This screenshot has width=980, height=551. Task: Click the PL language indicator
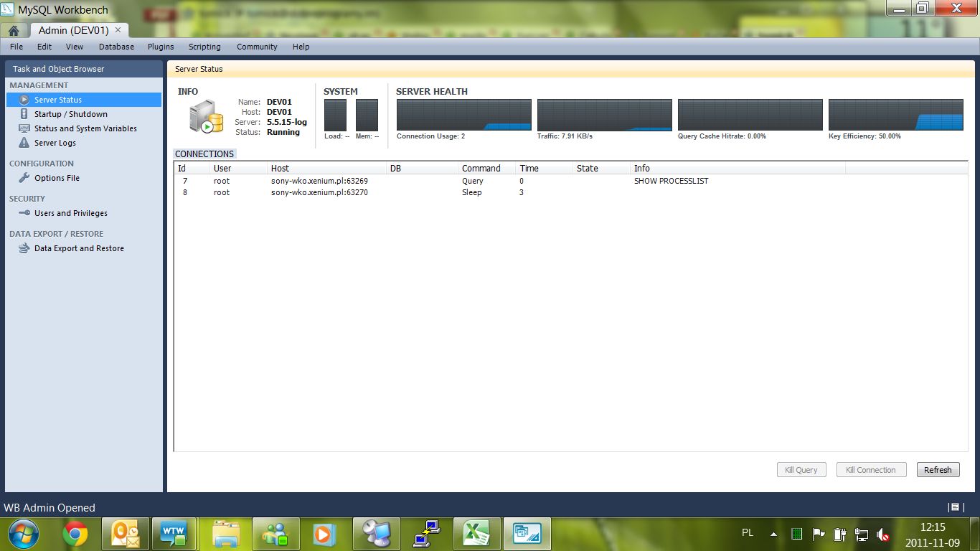(748, 533)
